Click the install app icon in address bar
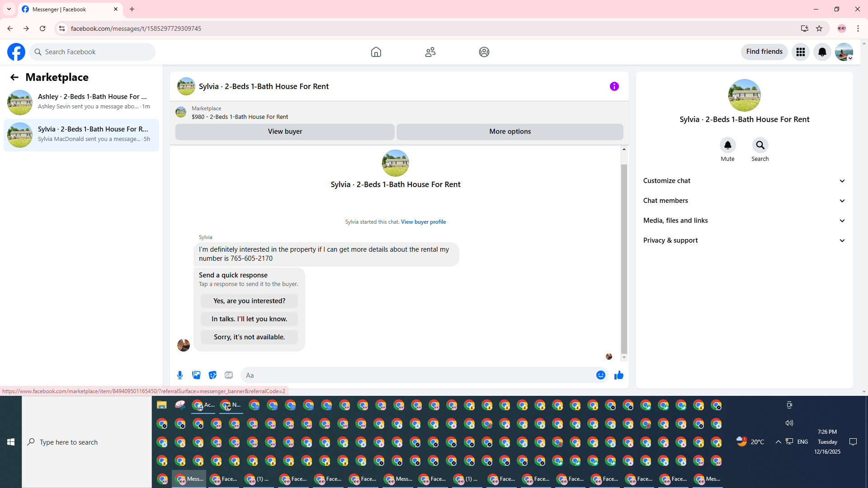 coord(805,28)
